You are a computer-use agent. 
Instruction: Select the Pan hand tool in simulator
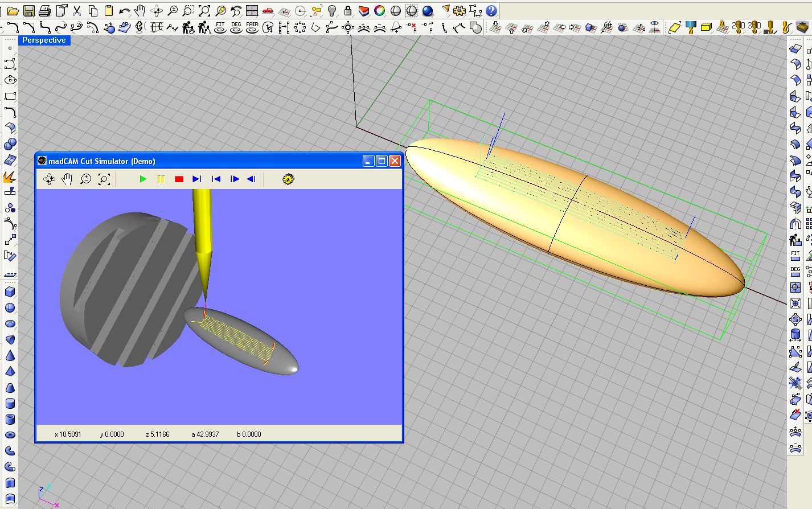pos(67,179)
